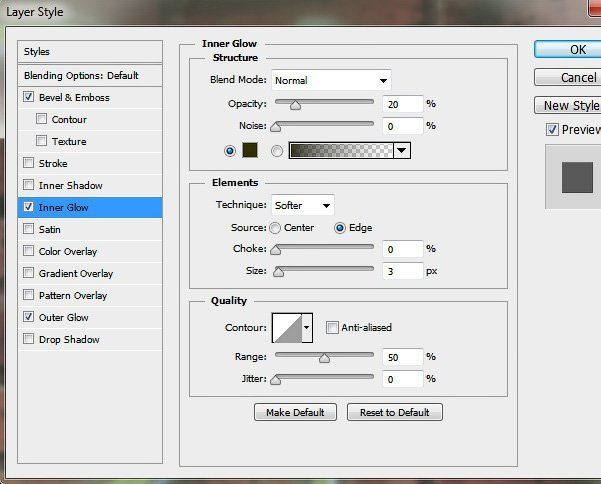The width and height of the screenshot is (601, 484).
Task: Select the Bevel & Emboss row label
Action: coord(74,98)
